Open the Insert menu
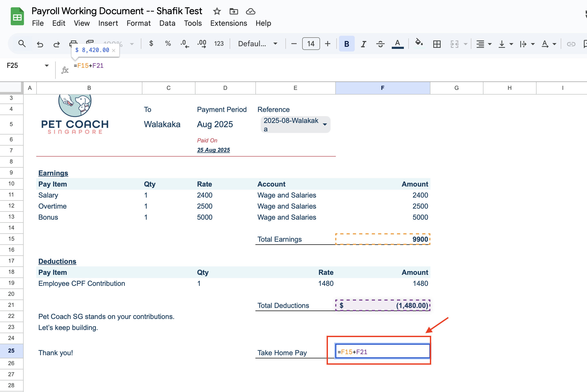587x392 pixels. click(108, 23)
